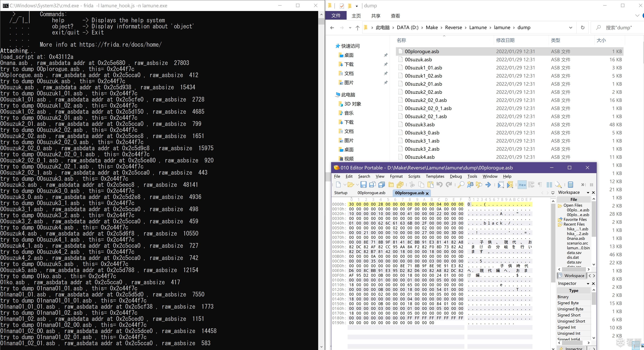Click the cmd window vertical scrollbar down arrow
Screen dimensions: 644x350
point(321,347)
